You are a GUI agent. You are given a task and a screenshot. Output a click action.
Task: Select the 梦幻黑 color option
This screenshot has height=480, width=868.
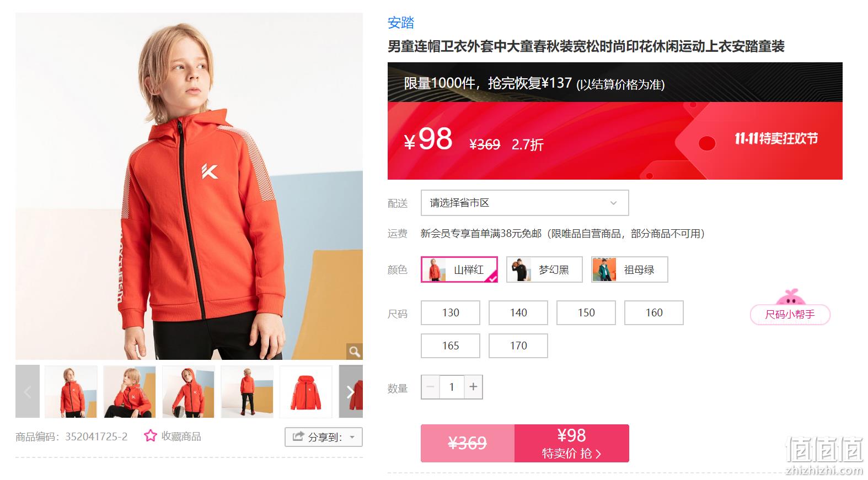point(544,269)
